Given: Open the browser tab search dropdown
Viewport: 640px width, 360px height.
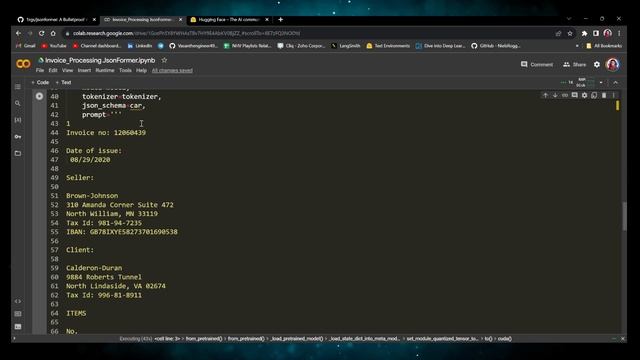Looking at the screenshot, I should 569,19.
